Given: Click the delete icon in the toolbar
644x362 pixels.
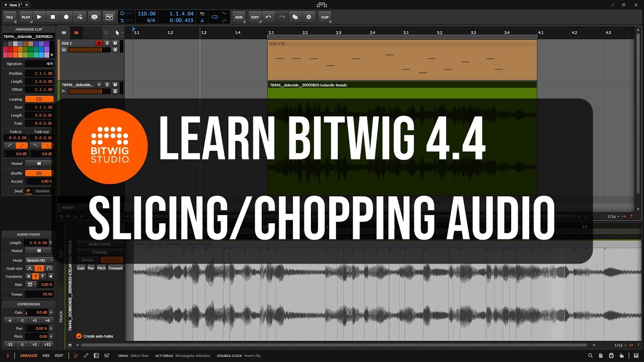Looking at the screenshot, I should (x=309, y=17).
